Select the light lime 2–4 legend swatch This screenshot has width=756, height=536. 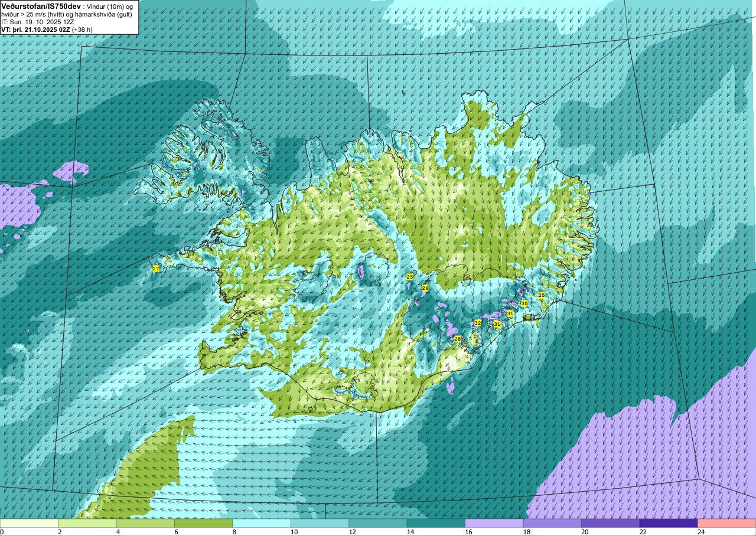tap(87, 523)
